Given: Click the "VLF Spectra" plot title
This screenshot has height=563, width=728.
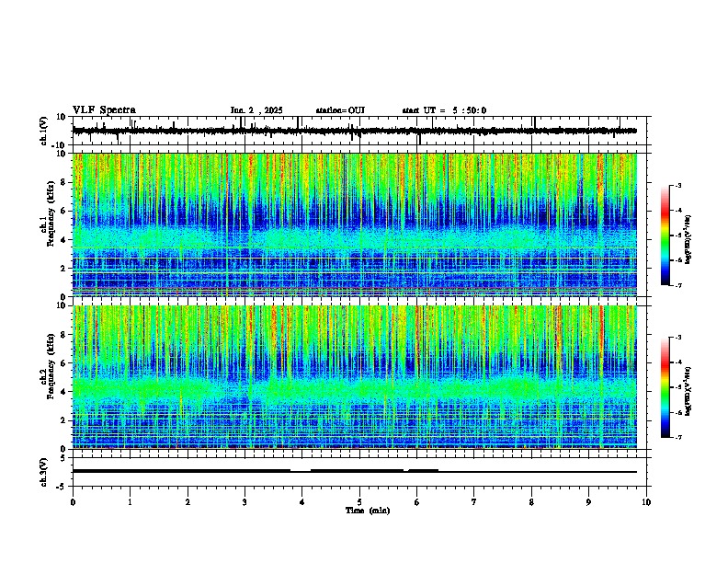Looking at the screenshot, I should 104,110.
